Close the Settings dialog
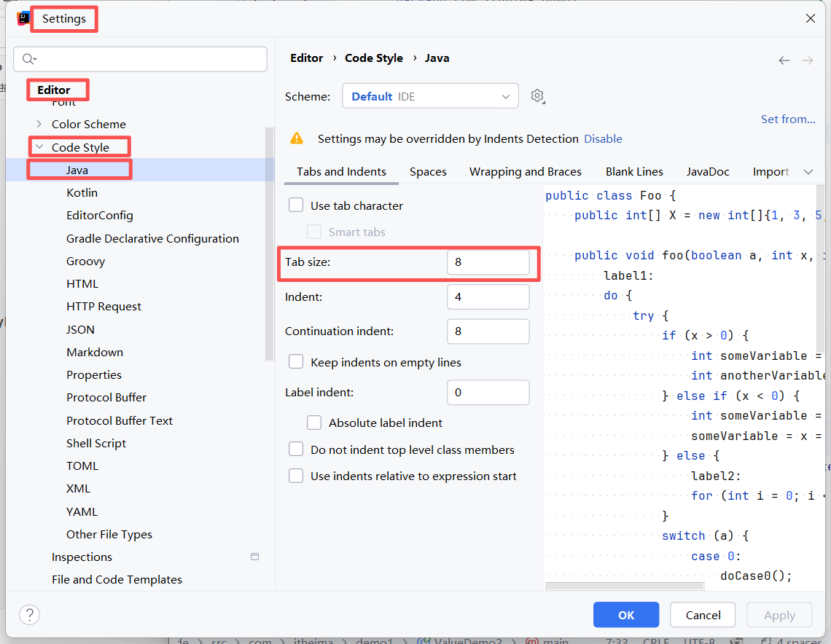Screen dimensions: 831x644 (811, 18)
